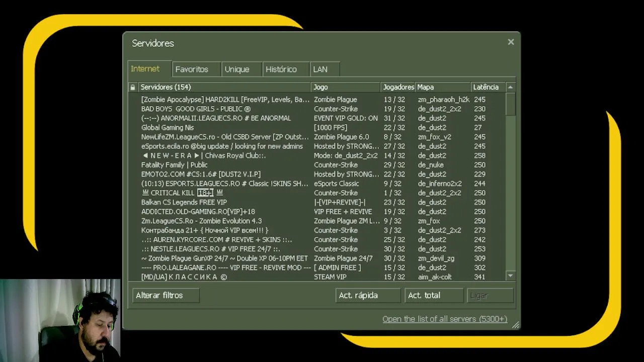
Task: Choose the AUREN.KYRCORE.COM server
Action: click(317, 239)
